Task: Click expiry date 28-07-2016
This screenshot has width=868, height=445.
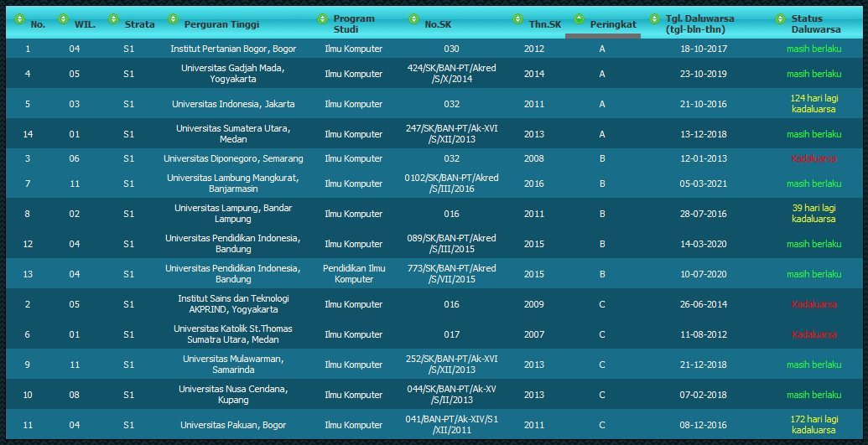Action: coord(703,214)
